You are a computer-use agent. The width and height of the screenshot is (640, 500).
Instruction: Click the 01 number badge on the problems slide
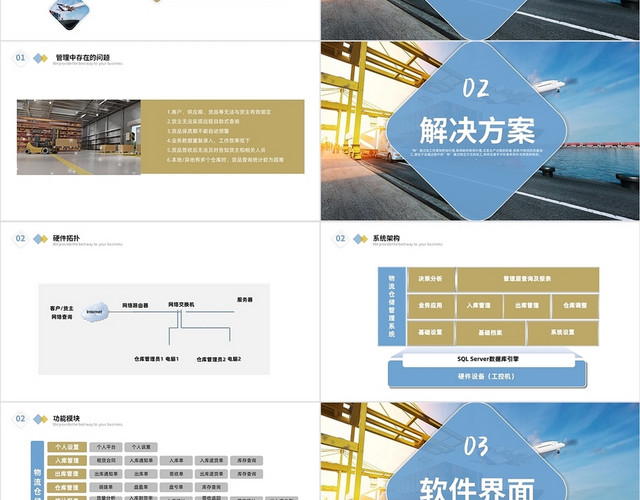pos(20,58)
